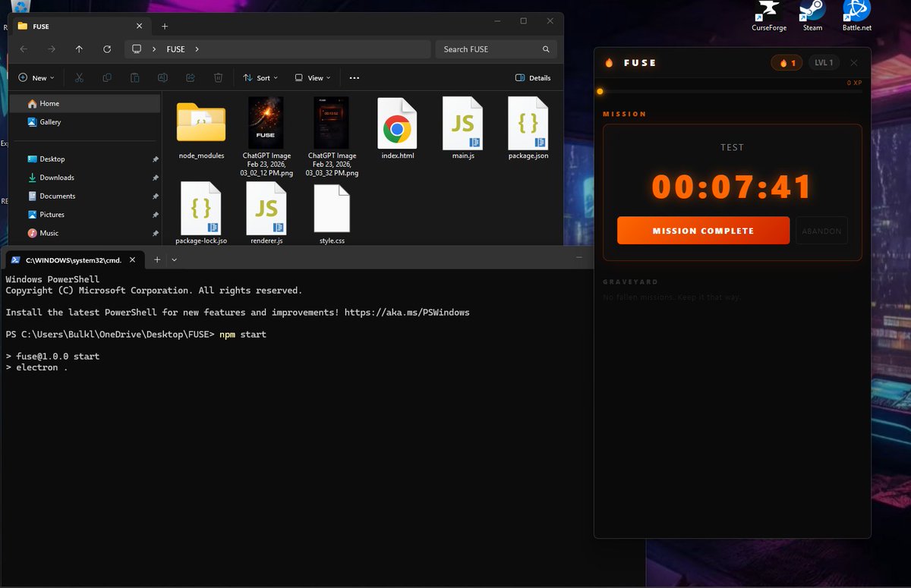The image size is (911, 588).
Task: Select the index.html Chrome file icon
Action: (x=397, y=123)
